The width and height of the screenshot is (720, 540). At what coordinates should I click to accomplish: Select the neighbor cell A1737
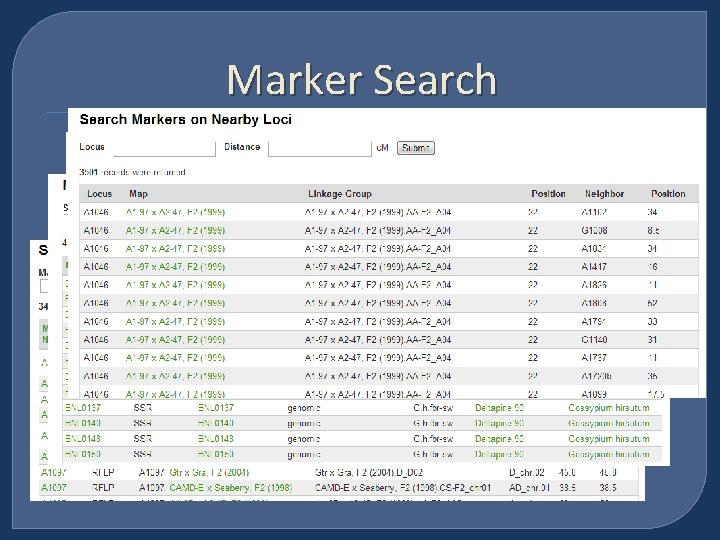[x=594, y=358]
